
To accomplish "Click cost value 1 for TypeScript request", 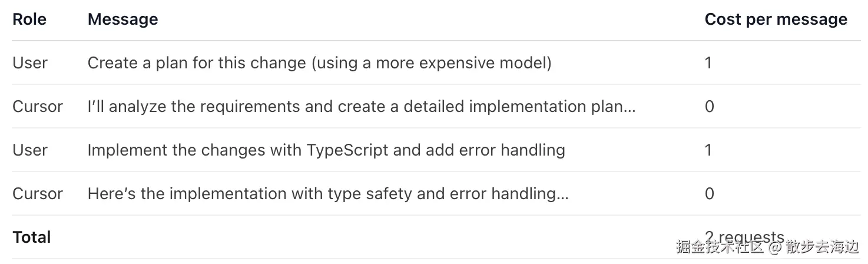I will pos(708,150).
